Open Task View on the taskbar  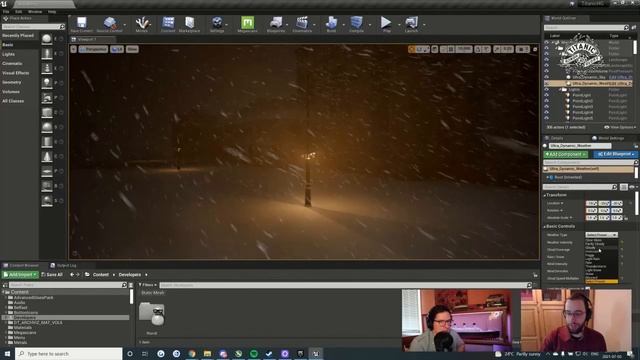[145, 353]
